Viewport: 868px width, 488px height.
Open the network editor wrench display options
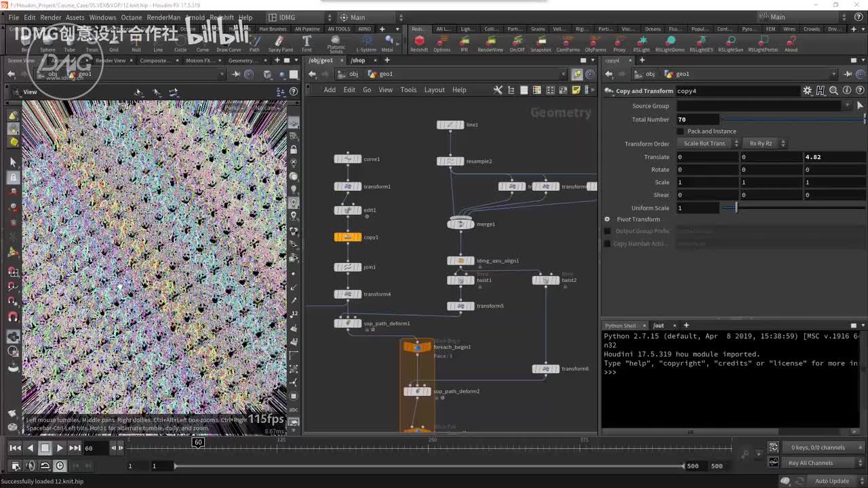[498, 89]
